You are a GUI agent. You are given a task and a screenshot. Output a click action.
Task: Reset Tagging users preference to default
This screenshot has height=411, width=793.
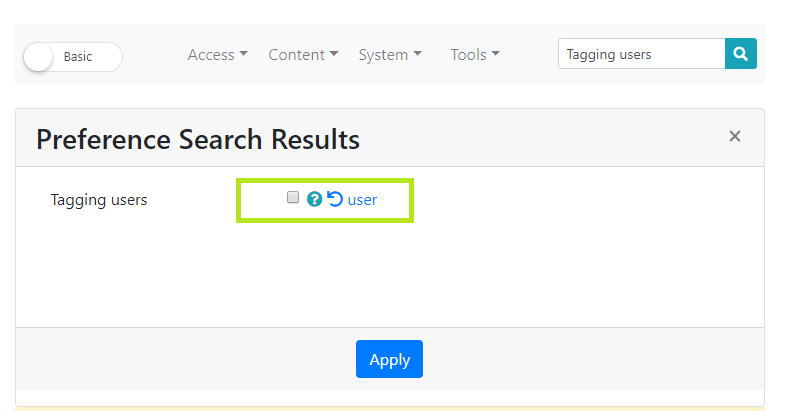click(335, 199)
